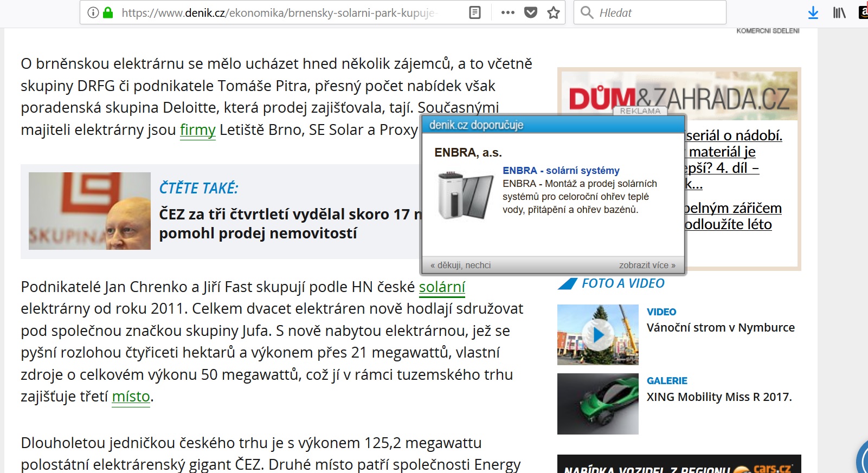868x473 pixels.
Task: Open the 'odloužíte léto' ad link
Action: pyautogui.click(x=728, y=224)
